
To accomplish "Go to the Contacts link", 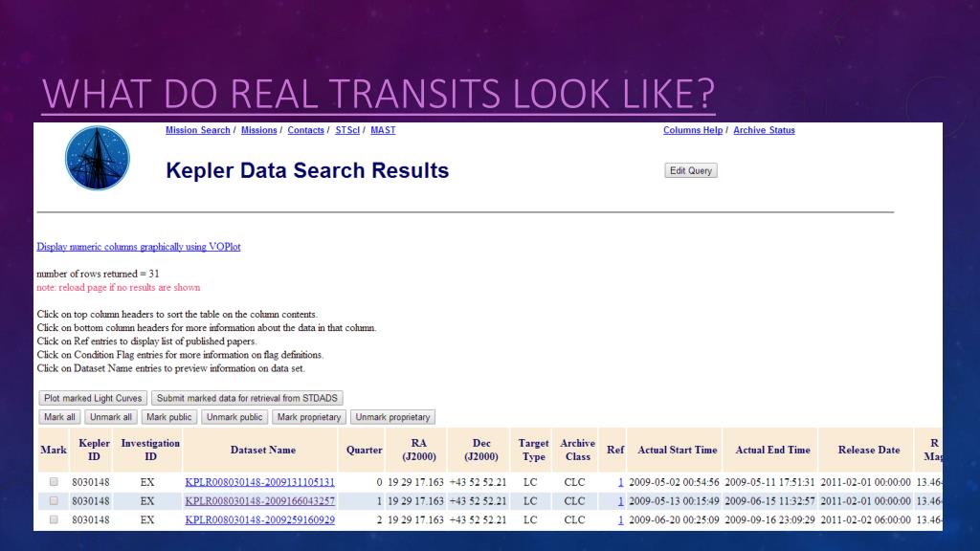I will click(x=305, y=130).
